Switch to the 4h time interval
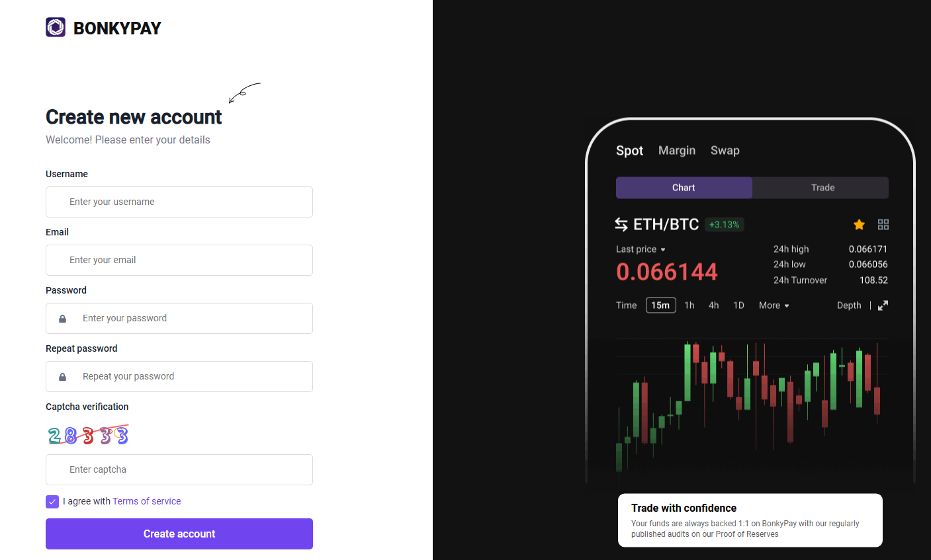Image resolution: width=931 pixels, height=560 pixels. pos(713,305)
